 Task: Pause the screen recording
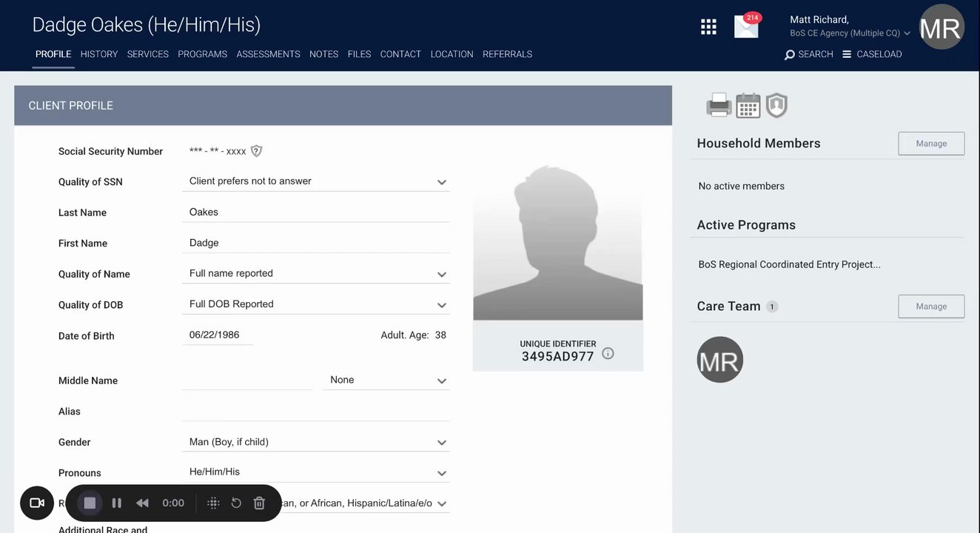pyautogui.click(x=116, y=503)
